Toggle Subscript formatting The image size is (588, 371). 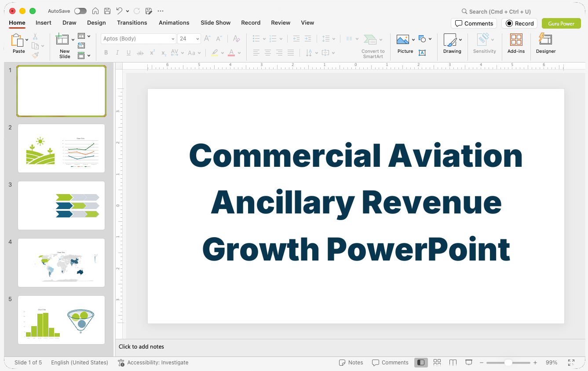click(164, 53)
